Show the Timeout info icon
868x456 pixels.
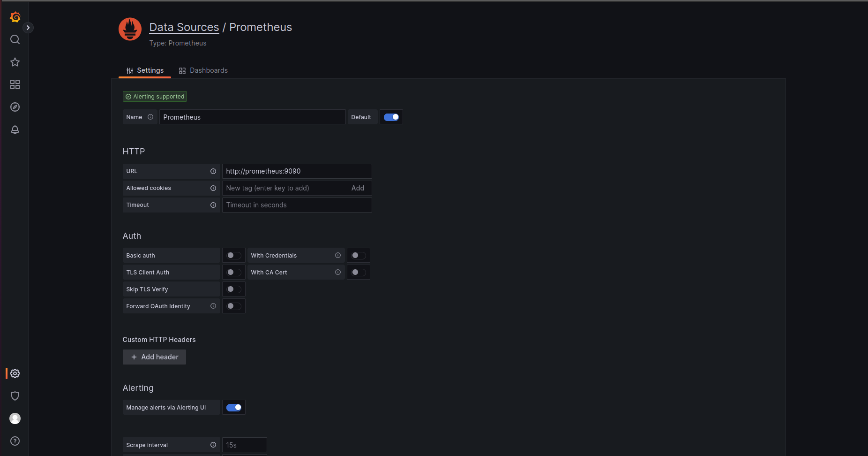pos(213,205)
